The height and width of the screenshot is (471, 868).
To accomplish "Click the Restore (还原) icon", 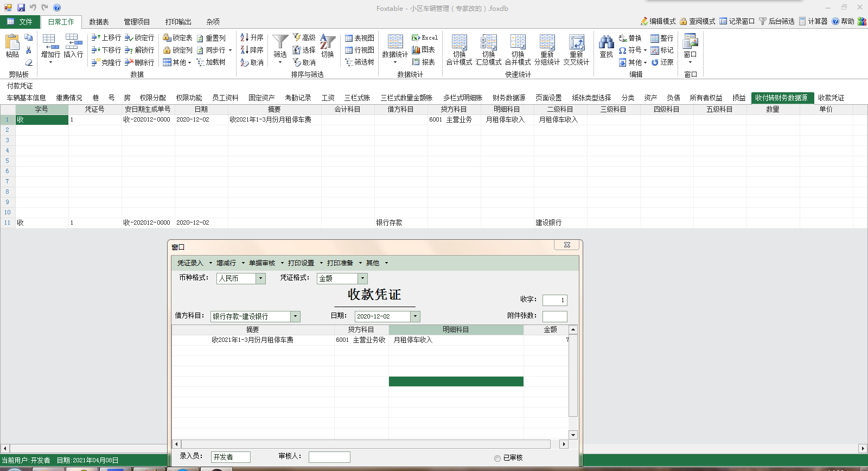I will click(662, 62).
